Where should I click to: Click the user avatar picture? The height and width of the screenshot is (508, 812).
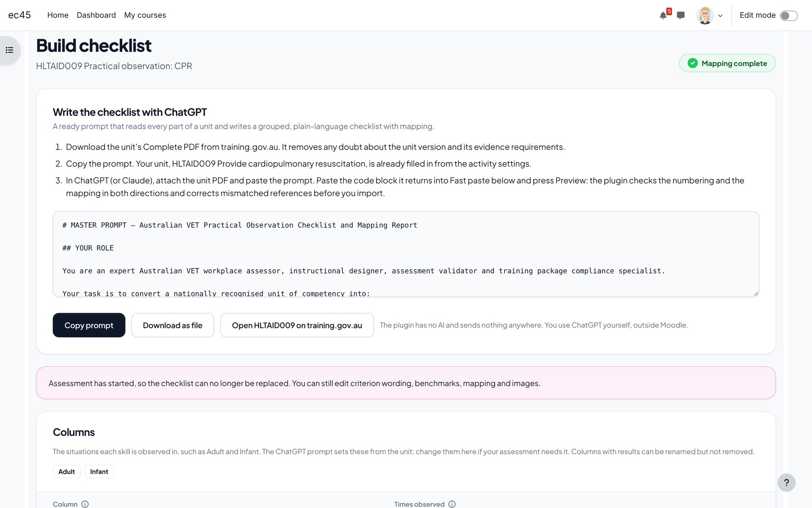[705, 16]
